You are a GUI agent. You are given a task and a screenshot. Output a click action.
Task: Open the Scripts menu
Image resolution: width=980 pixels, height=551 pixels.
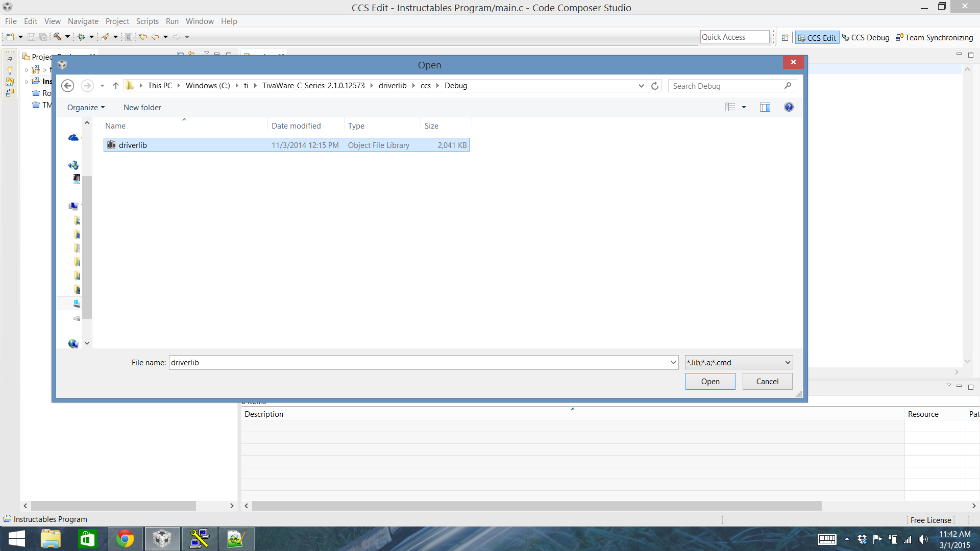click(x=148, y=21)
